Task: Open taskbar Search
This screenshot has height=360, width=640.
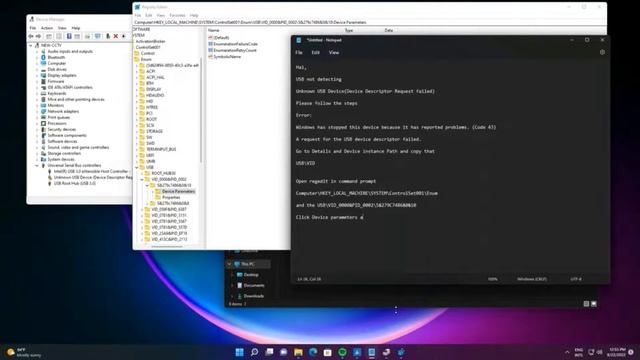Action: 254,352
